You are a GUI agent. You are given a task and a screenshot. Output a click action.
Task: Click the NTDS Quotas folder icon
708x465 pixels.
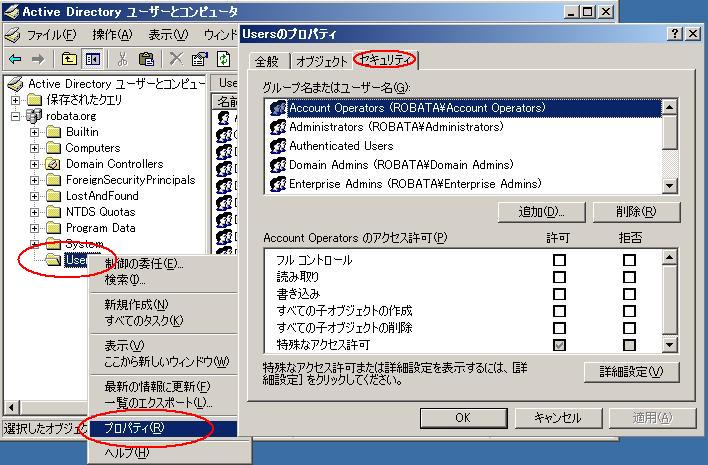coord(53,212)
